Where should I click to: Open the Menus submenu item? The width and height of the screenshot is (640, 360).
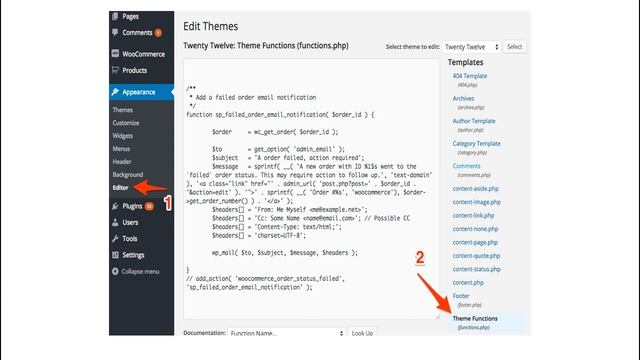point(121,149)
